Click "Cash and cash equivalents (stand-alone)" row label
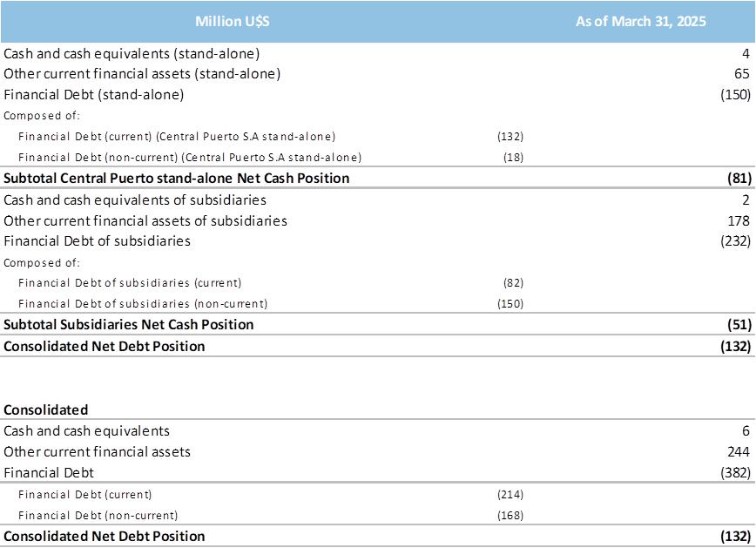This screenshot has width=756, height=548. point(132,53)
